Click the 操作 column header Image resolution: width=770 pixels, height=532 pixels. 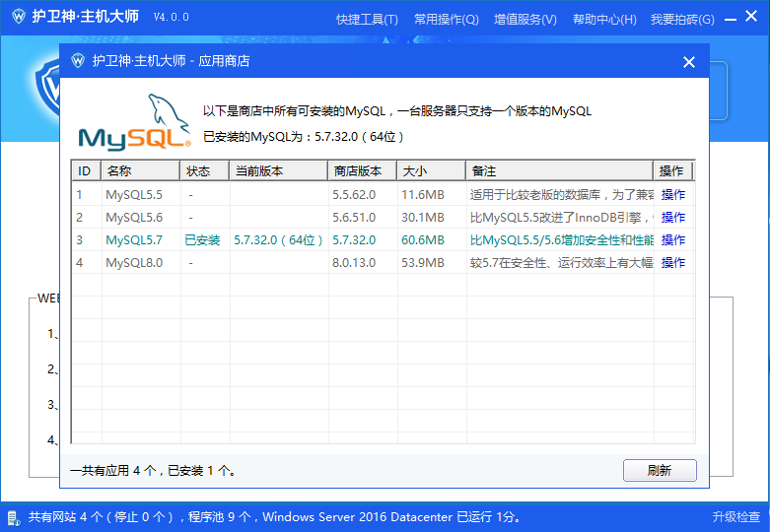tap(672, 170)
